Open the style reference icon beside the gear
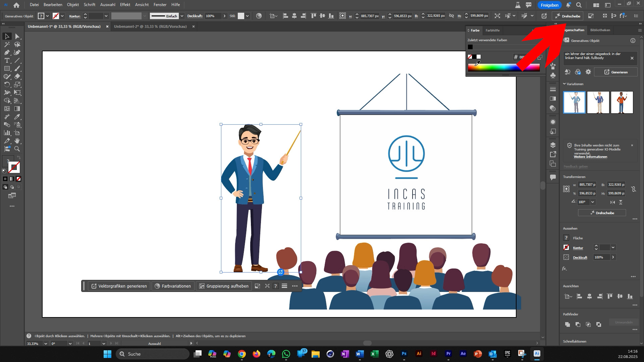The image size is (644, 362). tap(578, 72)
